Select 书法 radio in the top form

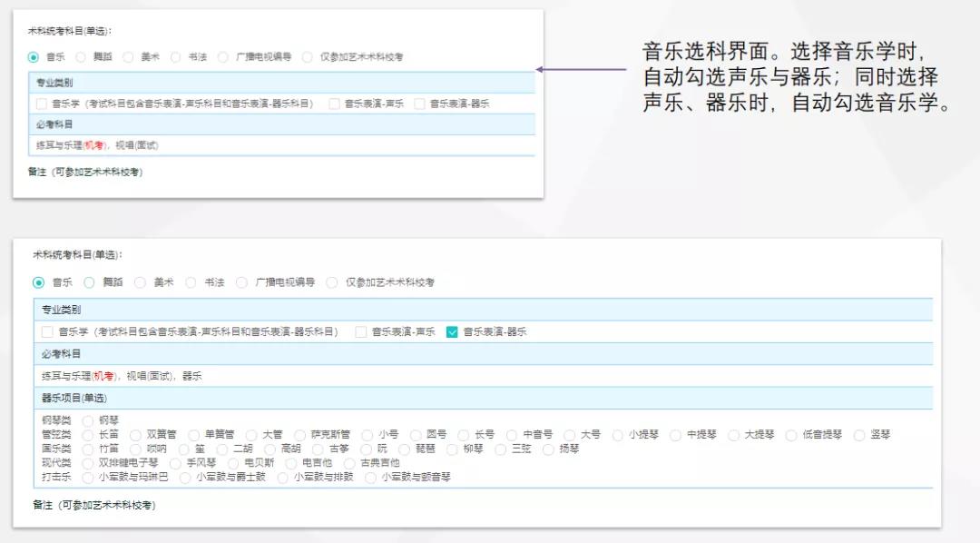coord(176,57)
